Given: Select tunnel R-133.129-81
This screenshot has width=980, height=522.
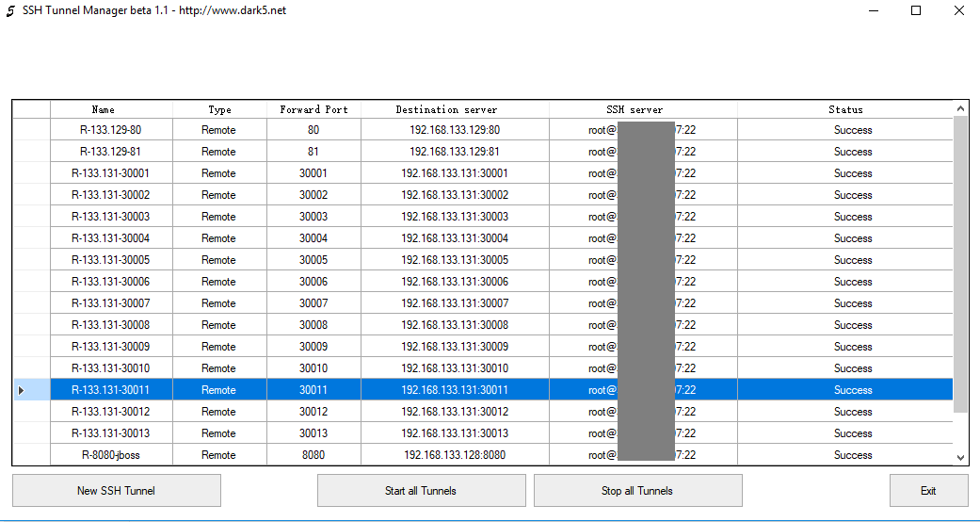Looking at the screenshot, I should pyautogui.click(x=111, y=152).
